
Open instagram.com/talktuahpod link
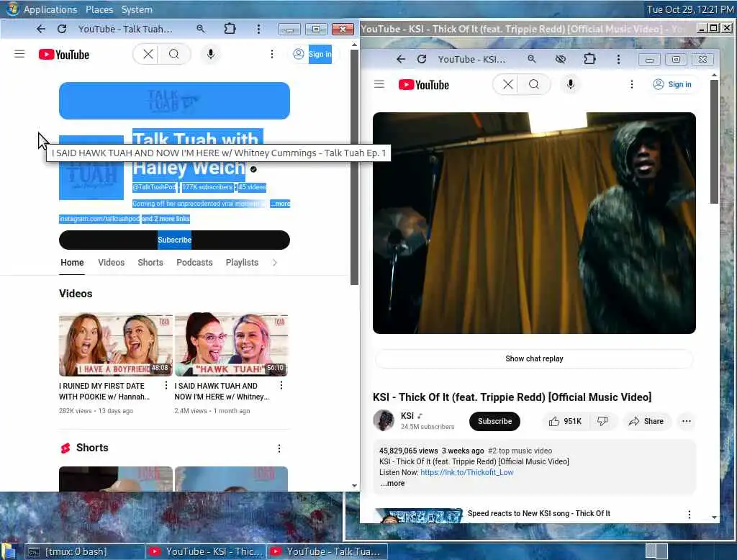tap(99, 219)
